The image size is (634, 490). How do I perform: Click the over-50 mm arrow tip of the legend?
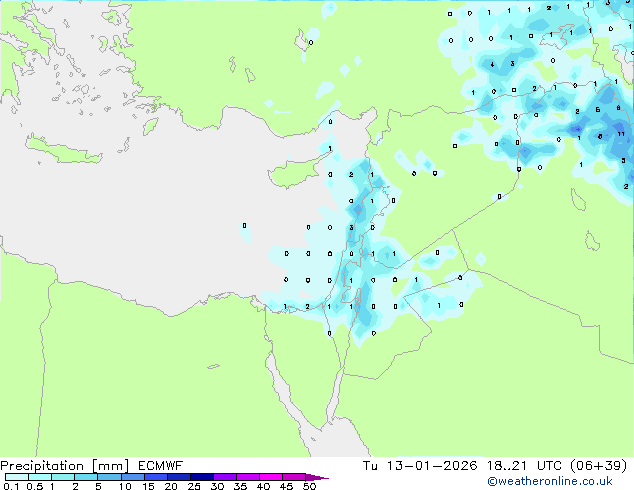click(x=317, y=477)
